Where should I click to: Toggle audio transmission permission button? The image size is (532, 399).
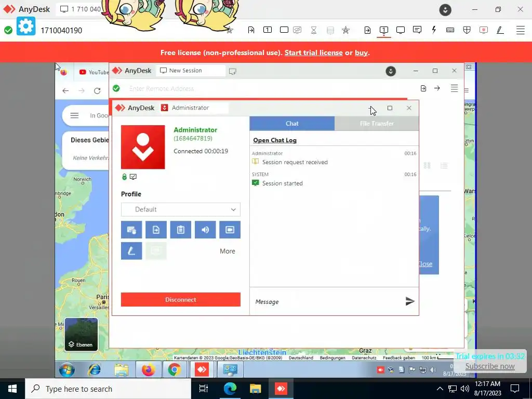205,230
